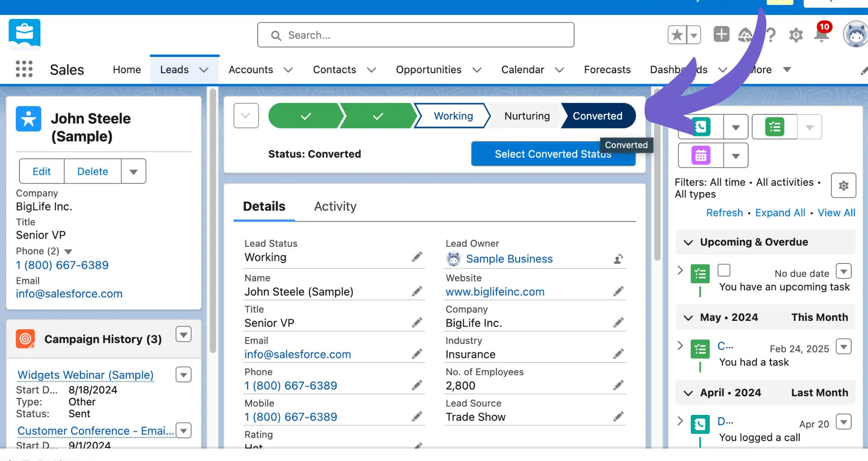This screenshot has height=461, width=868.
Task: Click the lead record star icon
Action: click(x=28, y=119)
